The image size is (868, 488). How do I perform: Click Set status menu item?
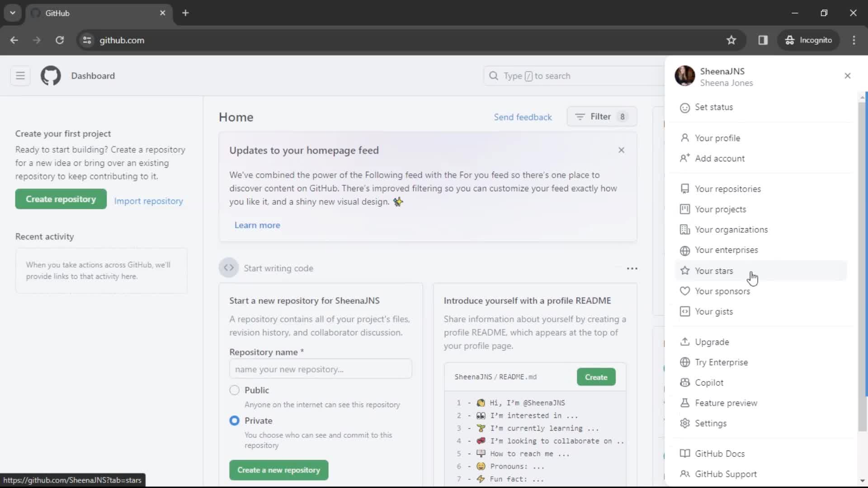(714, 107)
